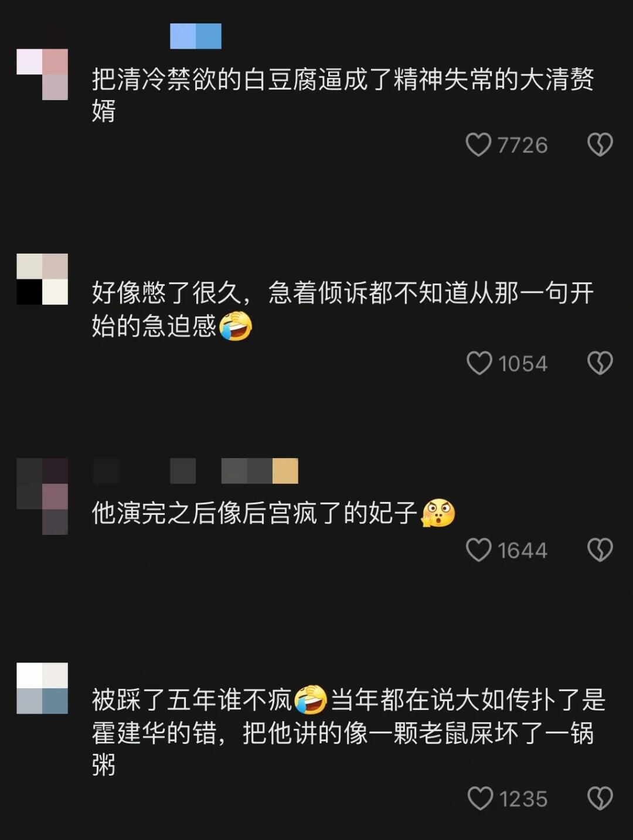633x840 pixels.
Task: Tap broken heart beside the 1235 count
Action: coord(600,798)
